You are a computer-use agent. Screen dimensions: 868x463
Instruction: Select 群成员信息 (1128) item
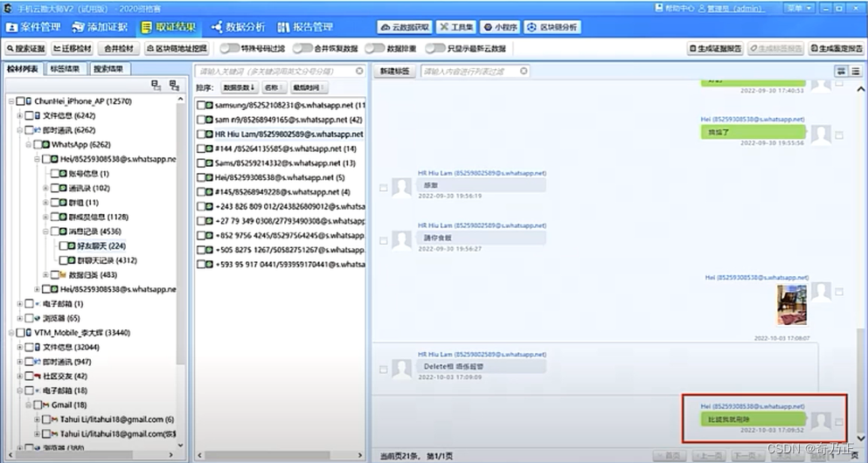point(99,217)
